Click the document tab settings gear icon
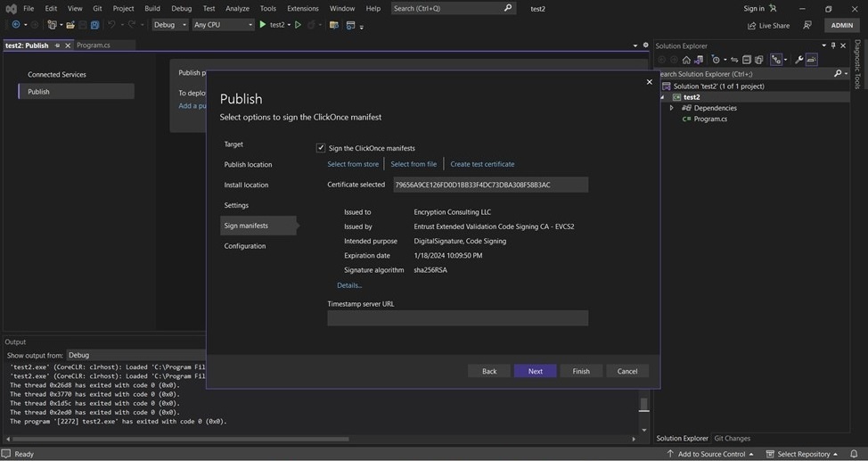868x461 pixels. [x=645, y=45]
